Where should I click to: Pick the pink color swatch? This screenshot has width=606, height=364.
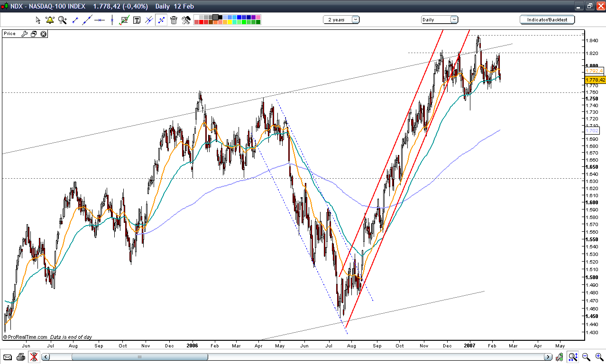coord(258,17)
